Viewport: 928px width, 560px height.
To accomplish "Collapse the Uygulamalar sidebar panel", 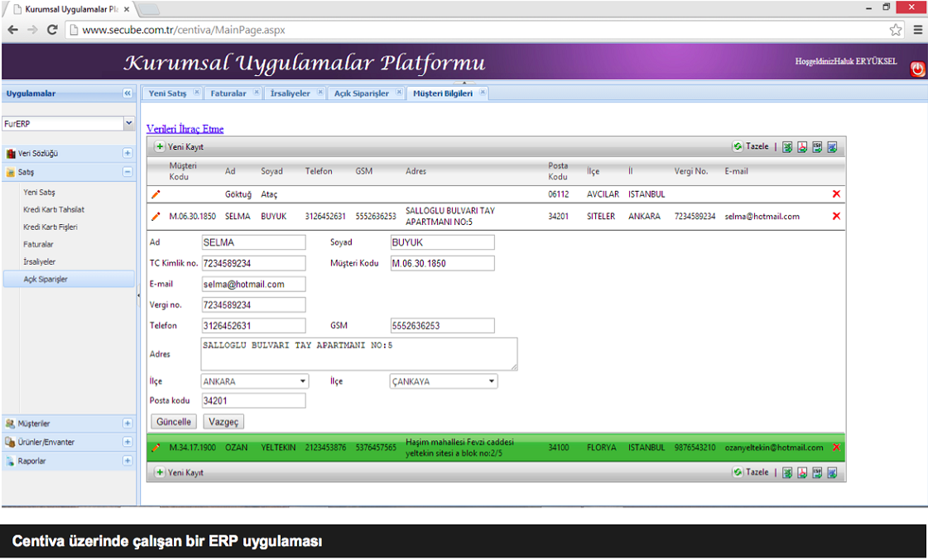I will [x=127, y=93].
